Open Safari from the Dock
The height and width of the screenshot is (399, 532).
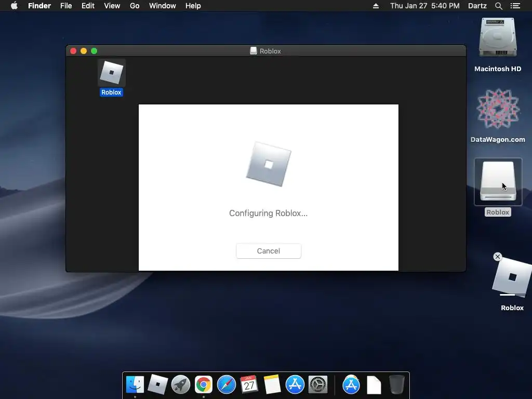227,384
